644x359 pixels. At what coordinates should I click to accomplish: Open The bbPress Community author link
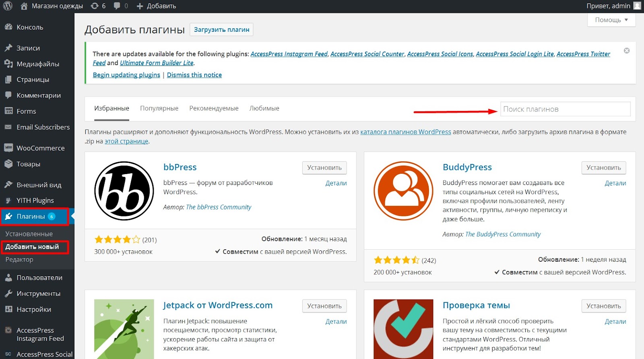[x=219, y=207]
